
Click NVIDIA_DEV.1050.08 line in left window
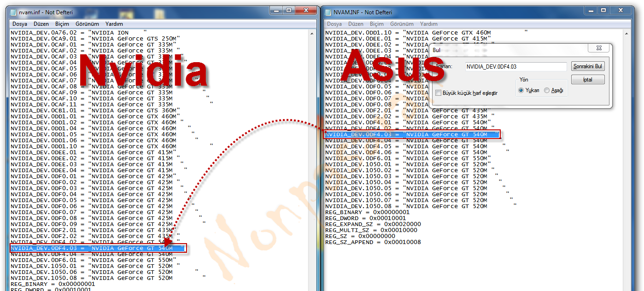click(108, 278)
